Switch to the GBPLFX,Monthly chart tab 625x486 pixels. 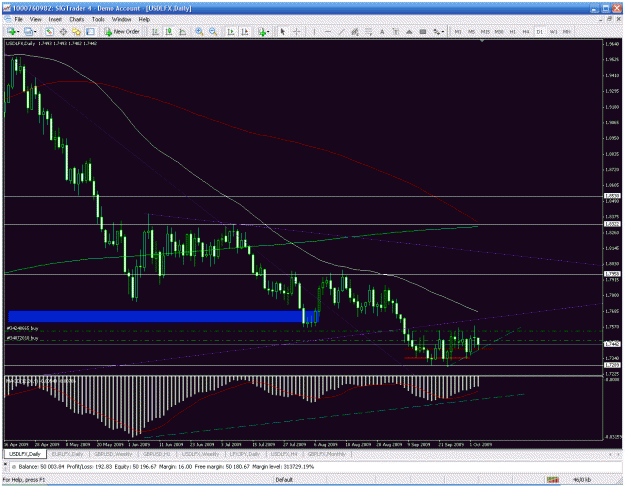326,454
